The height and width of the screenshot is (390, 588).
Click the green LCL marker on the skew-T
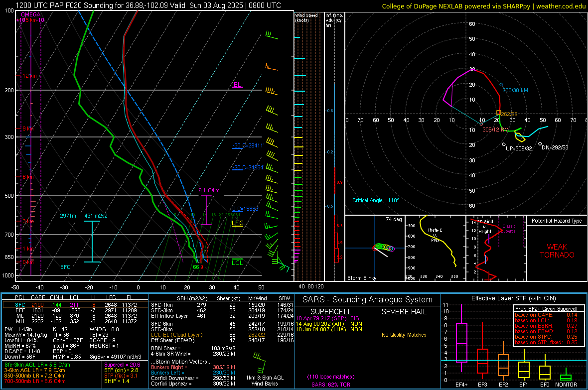point(237,262)
